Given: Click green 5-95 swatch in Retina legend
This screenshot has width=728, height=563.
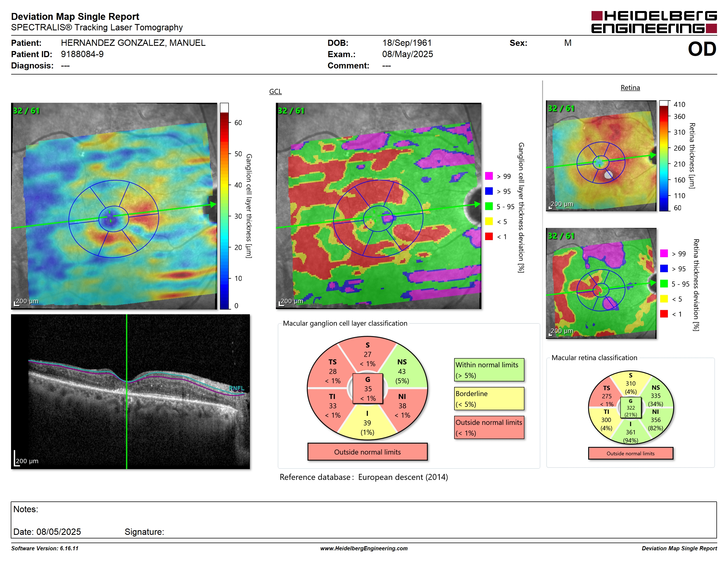Looking at the screenshot, I should (x=664, y=283).
